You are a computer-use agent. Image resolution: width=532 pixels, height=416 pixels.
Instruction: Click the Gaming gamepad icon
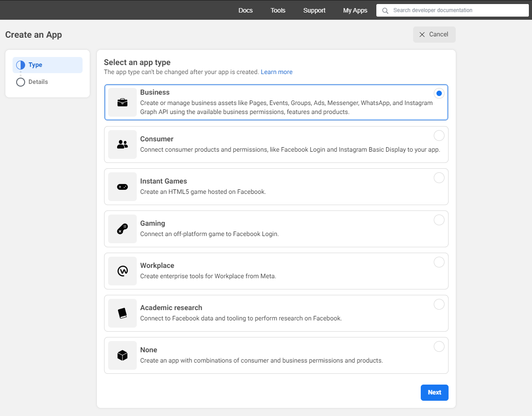point(122,229)
